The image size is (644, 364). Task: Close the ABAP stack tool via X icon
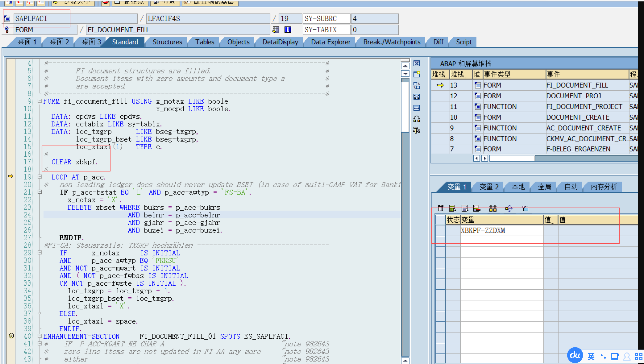click(x=416, y=63)
